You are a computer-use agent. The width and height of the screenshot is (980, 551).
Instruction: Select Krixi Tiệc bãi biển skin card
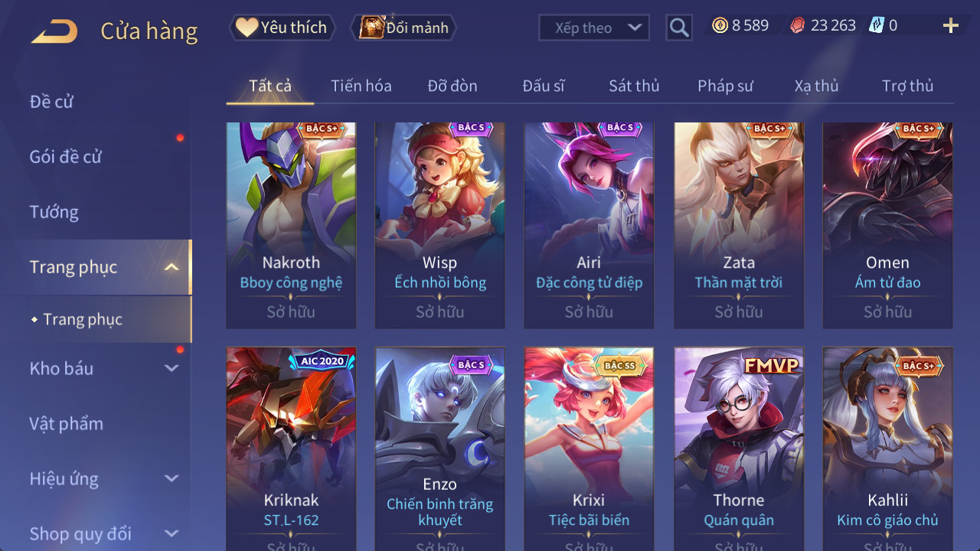tap(589, 449)
